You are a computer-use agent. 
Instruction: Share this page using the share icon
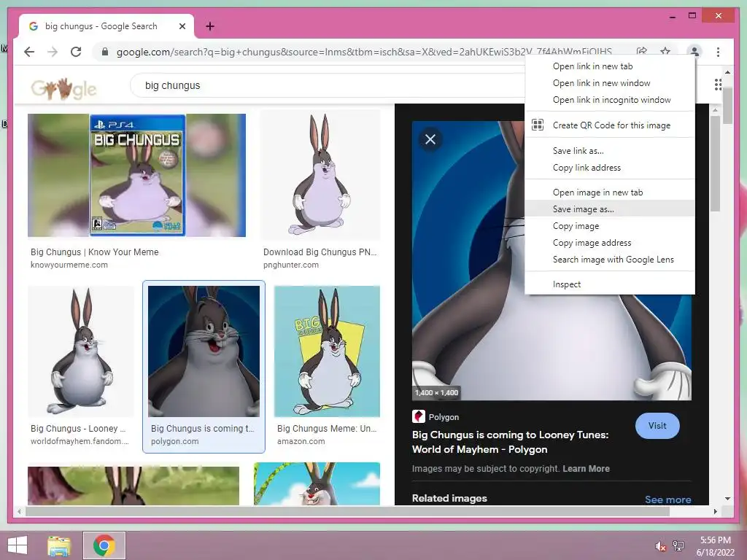(x=642, y=51)
